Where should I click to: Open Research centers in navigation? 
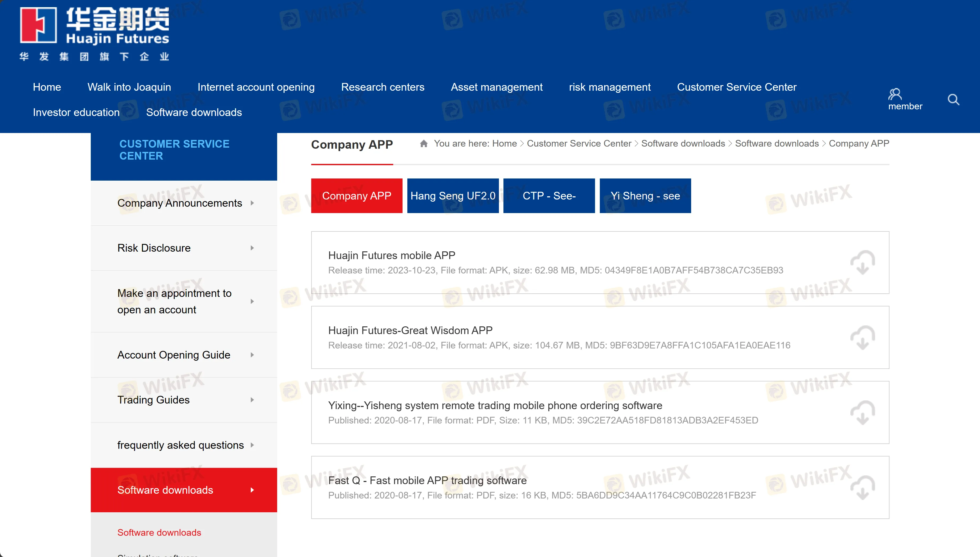382,87
